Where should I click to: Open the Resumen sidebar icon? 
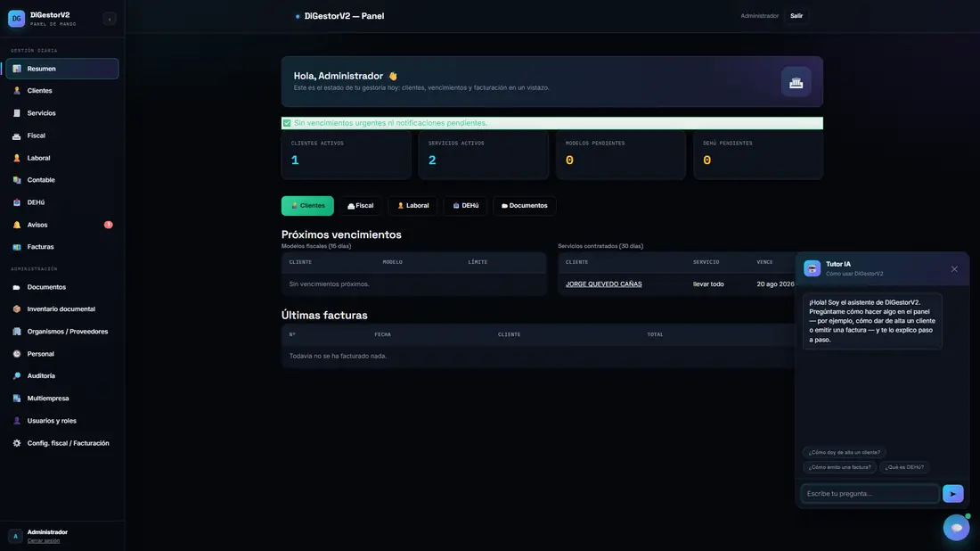17,69
